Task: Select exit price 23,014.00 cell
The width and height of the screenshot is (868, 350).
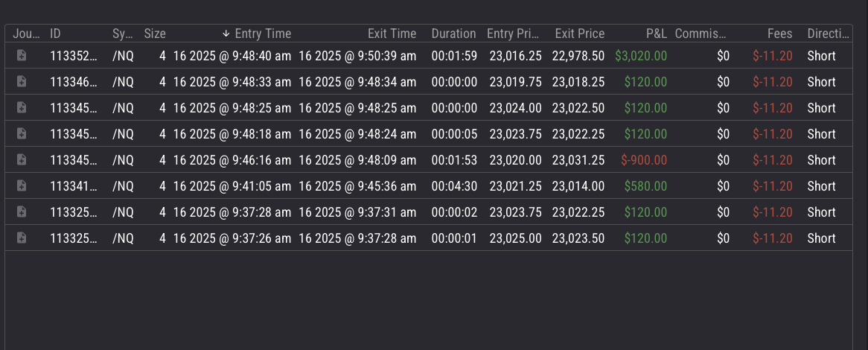Action: tap(578, 186)
